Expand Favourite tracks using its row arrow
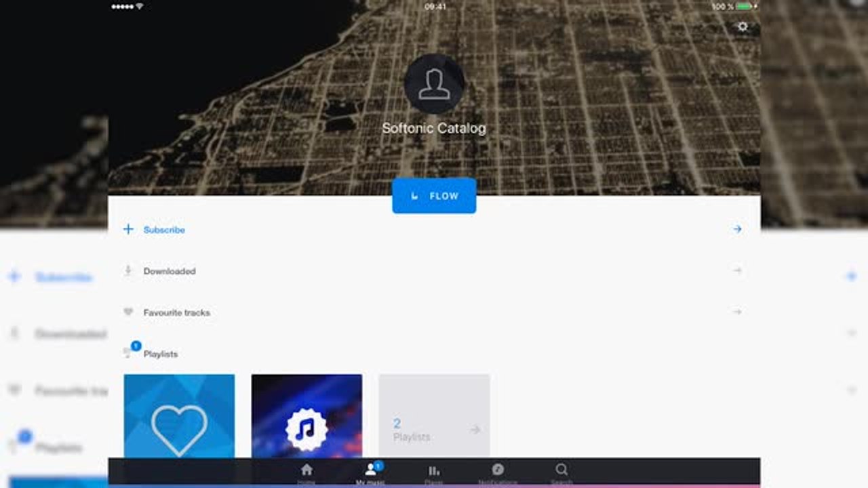Screen dimensions: 868x488 point(737,312)
